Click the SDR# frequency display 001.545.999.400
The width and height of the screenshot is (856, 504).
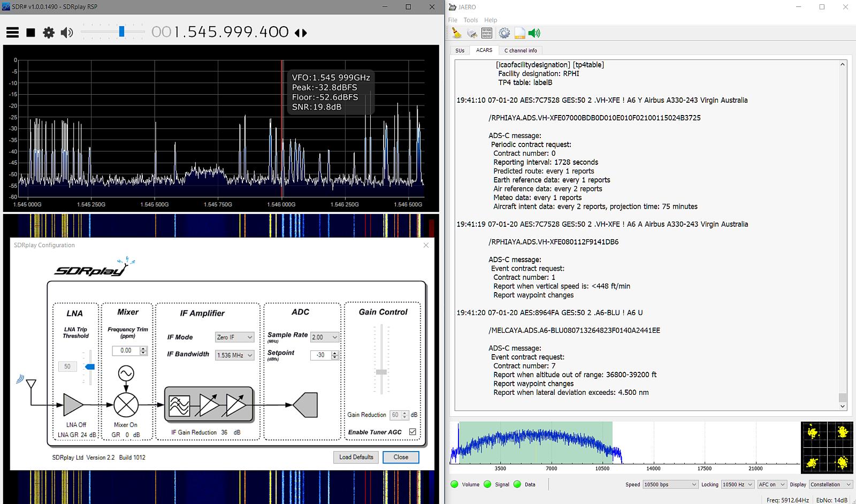(220, 32)
